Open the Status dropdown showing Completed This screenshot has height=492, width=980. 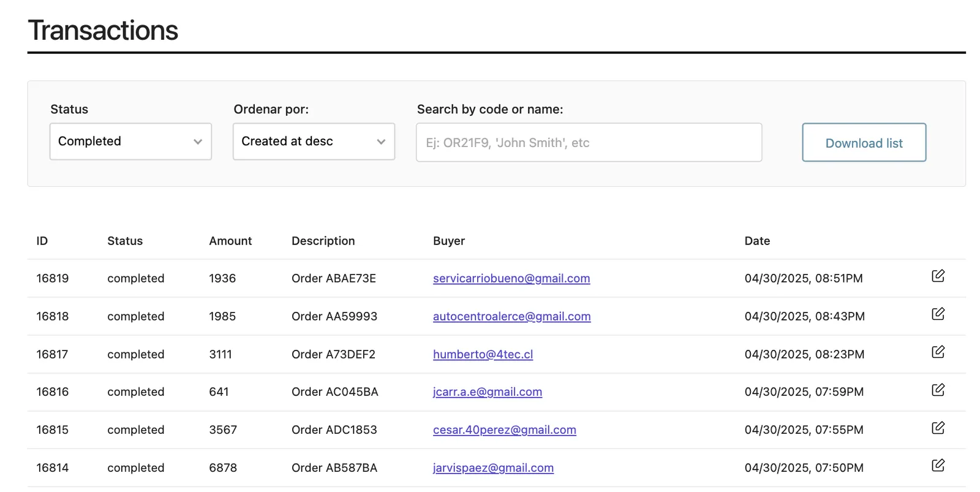pos(130,142)
